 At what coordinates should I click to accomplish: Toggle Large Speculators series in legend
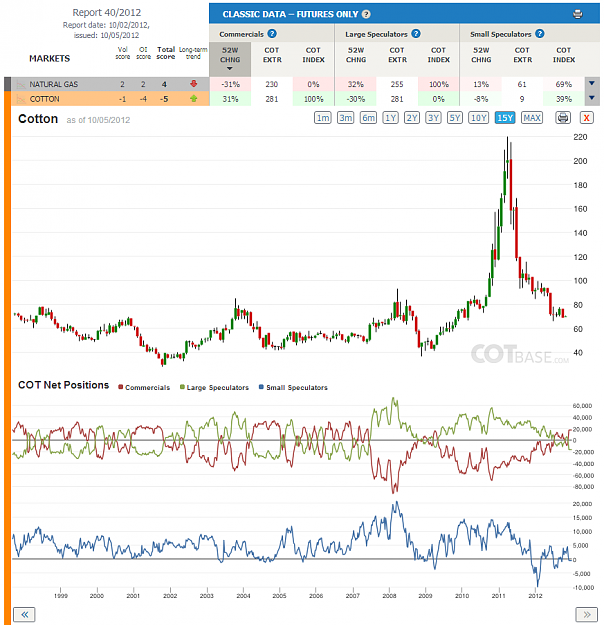(x=214, y=387)
